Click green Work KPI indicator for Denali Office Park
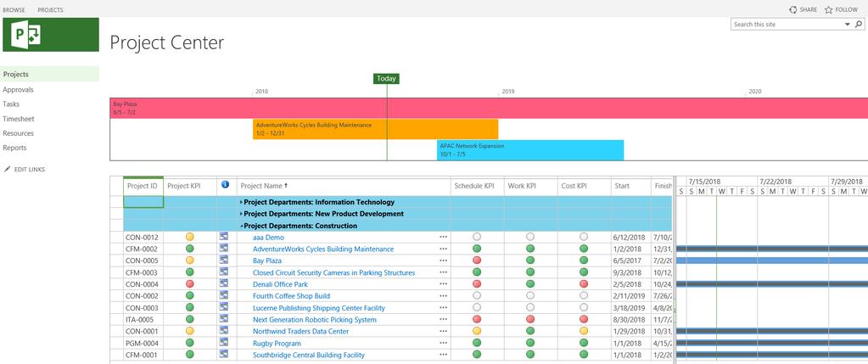Viewport: 868px width, 364px height. (530, 283)
